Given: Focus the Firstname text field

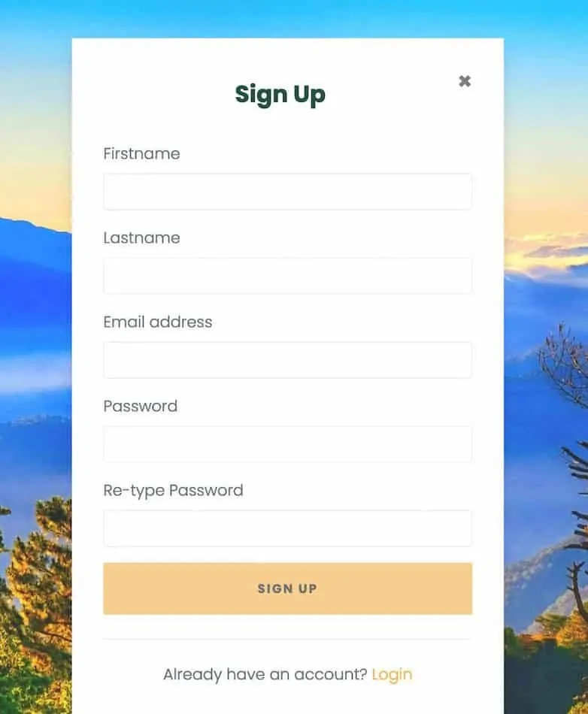Looking at the screenshot, I should [287, 192].
